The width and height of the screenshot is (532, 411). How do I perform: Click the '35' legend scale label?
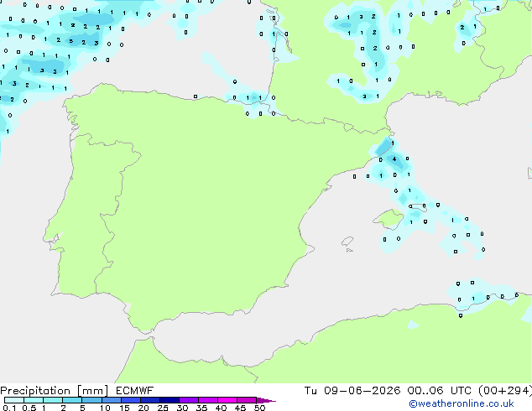pos(201,408)
